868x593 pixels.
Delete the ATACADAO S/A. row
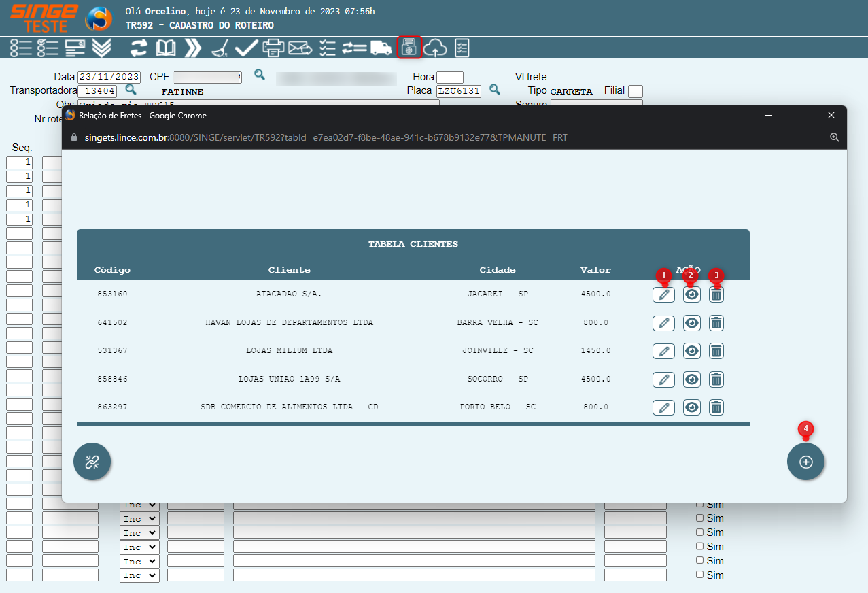(716, 294)
